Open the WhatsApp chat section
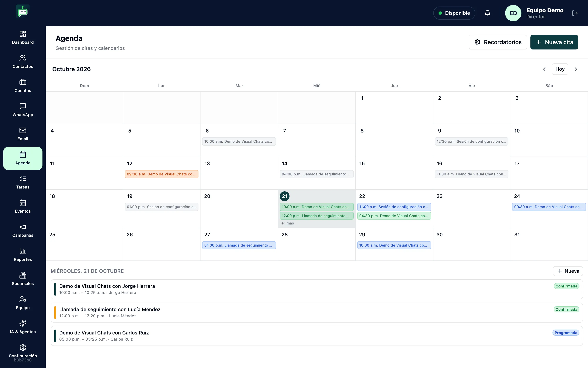 tap(23, 110)
